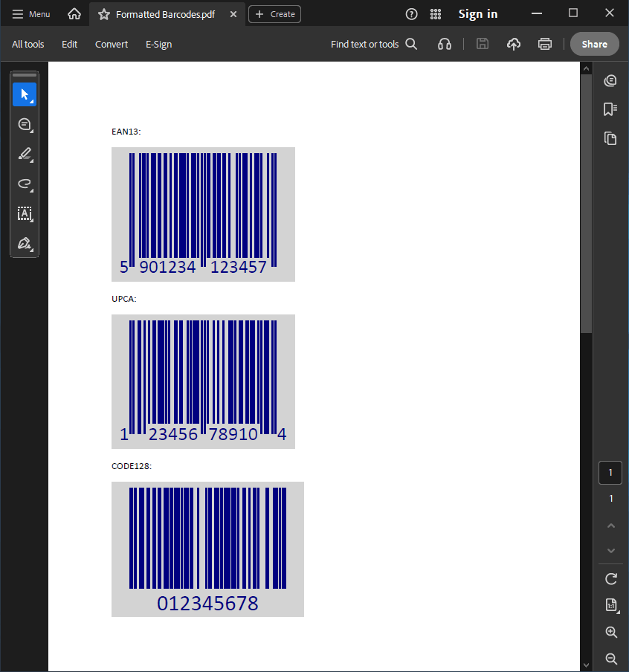The image size is (629, 672).
Task: Click the Create button
Action: coord(274,14)
